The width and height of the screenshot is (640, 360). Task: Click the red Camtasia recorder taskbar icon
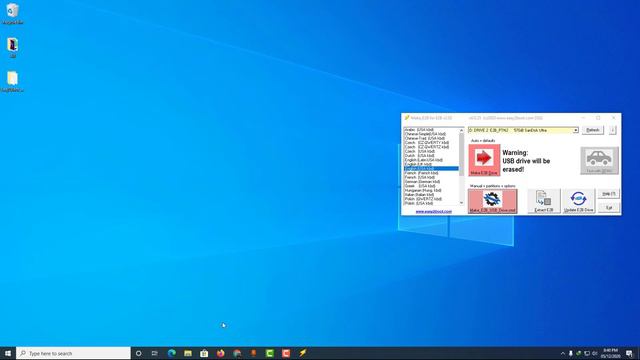tap(286, 353)
